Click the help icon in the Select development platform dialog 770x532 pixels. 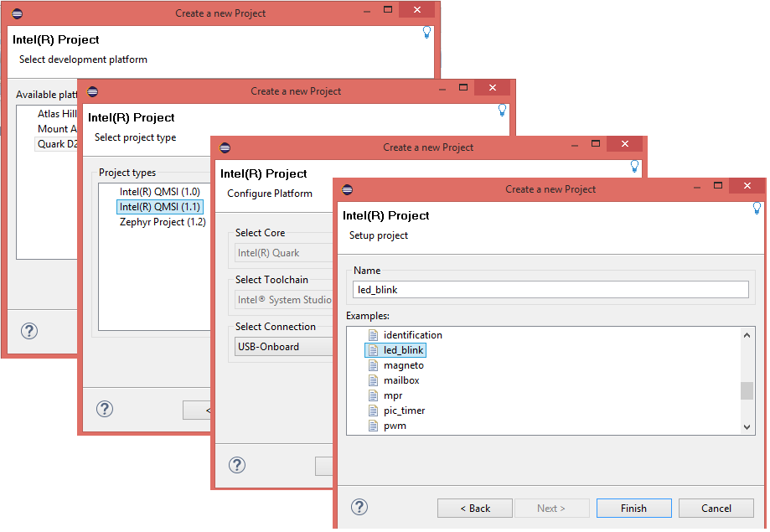[x=29, y=331]
